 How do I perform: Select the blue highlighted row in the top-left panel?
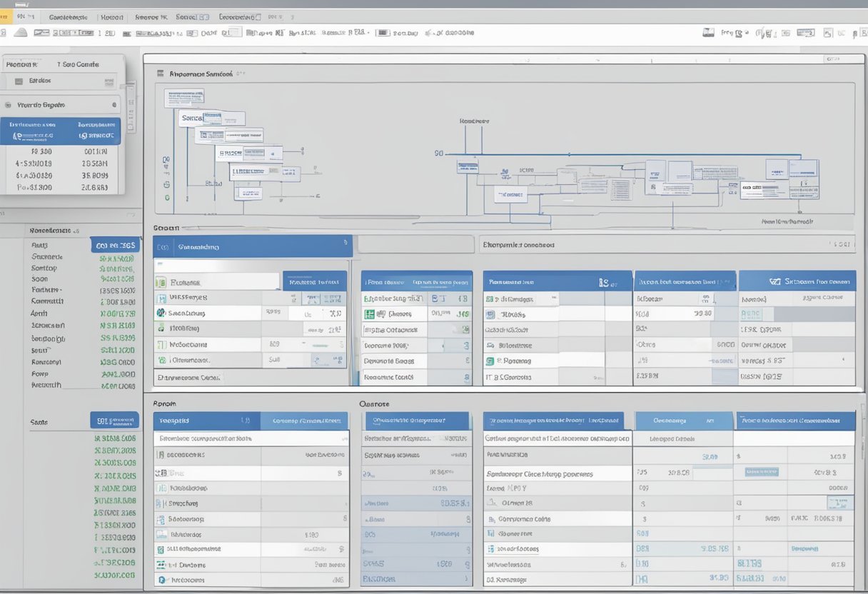click(61, 131)
